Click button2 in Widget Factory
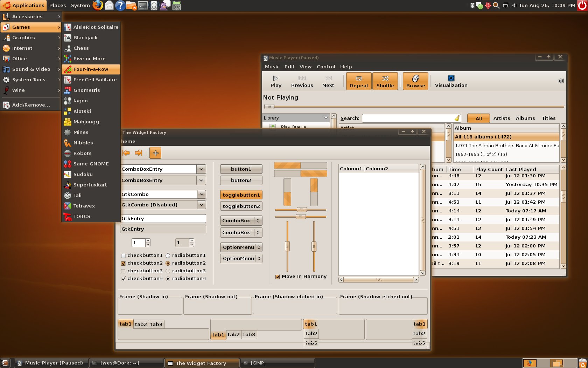The height and width of the screenshot is (368, 588). click(x=241, y=180)
